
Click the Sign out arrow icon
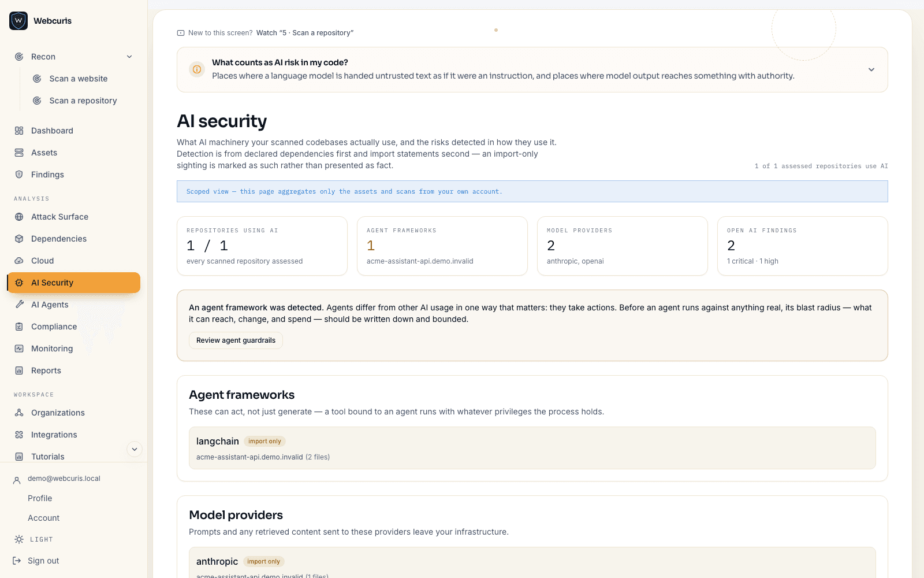tap(17, 561)
